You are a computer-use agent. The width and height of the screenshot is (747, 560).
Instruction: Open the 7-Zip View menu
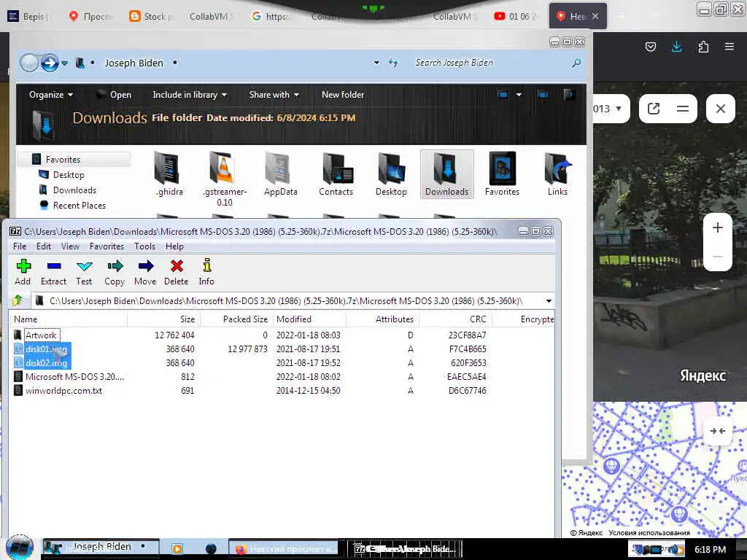[x=70, y=246]
